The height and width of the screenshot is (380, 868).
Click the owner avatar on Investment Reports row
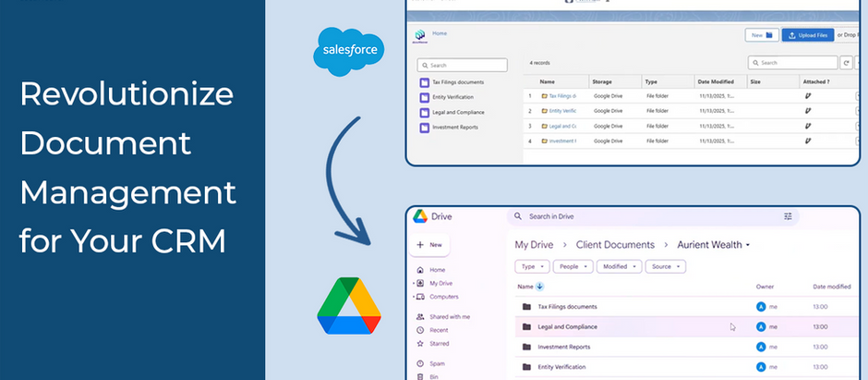click(x=761, y=347)
